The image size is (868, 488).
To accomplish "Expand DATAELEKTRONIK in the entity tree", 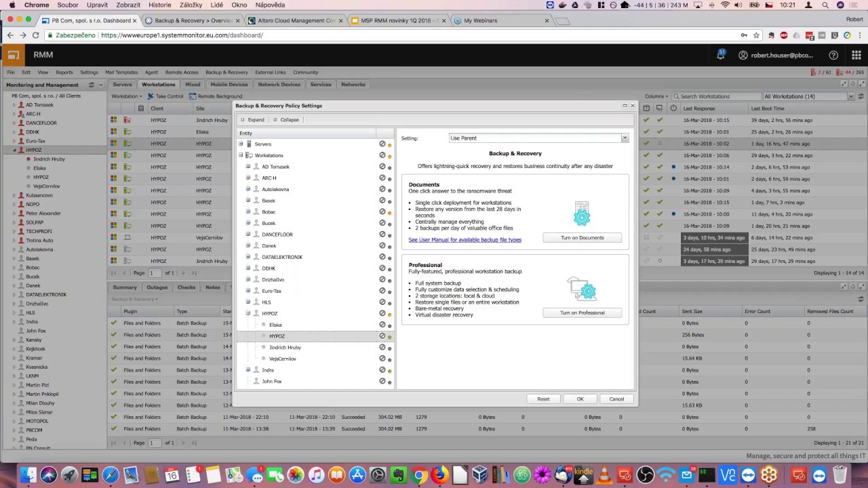I will [248, 257].
